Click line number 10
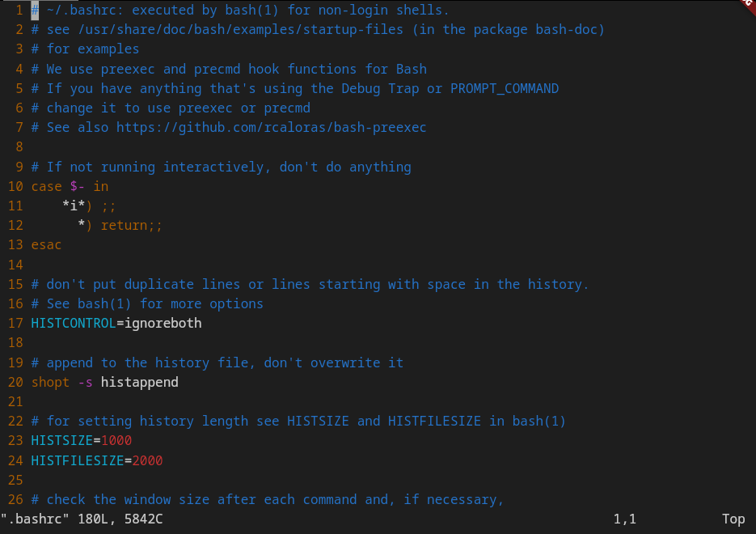 tap(15, 186)
